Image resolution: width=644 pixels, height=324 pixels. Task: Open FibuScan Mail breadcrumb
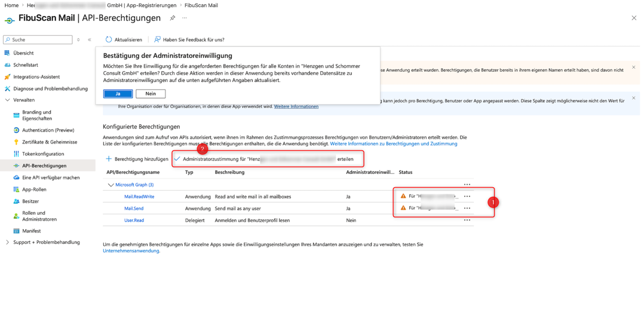coord(201,5)
